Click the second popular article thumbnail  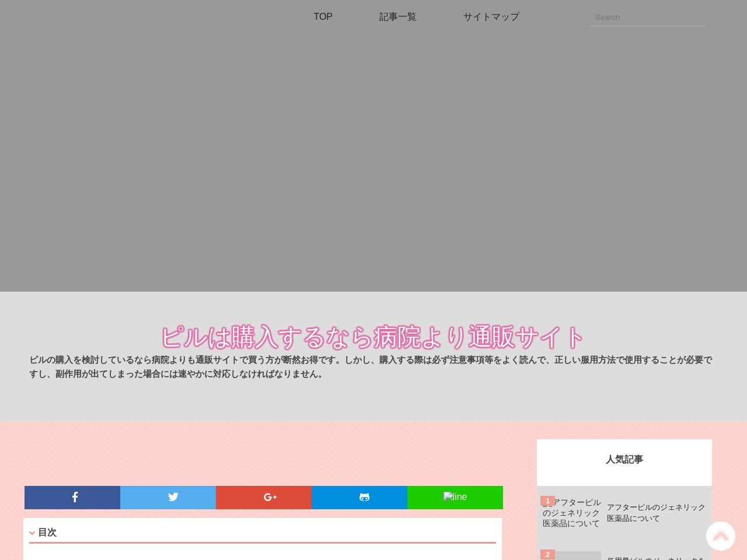pyautogui.click(x=578, y=556)
